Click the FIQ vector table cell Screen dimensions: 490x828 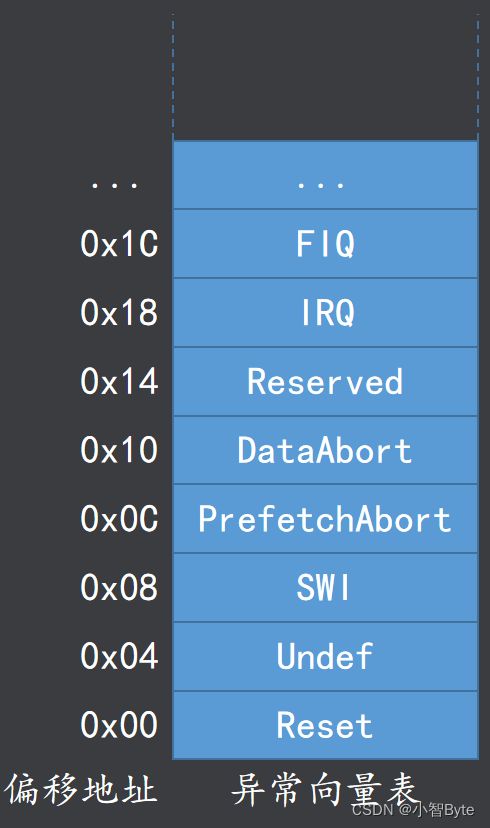(325, 243)
